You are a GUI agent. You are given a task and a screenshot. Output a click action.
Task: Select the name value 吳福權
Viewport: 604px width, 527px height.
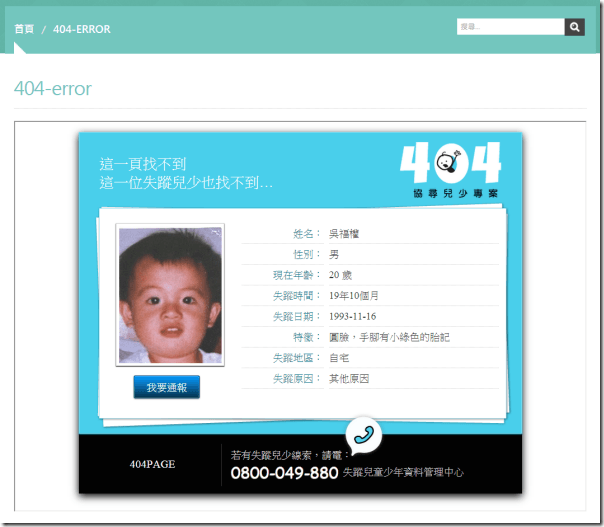tap(344, 234)
